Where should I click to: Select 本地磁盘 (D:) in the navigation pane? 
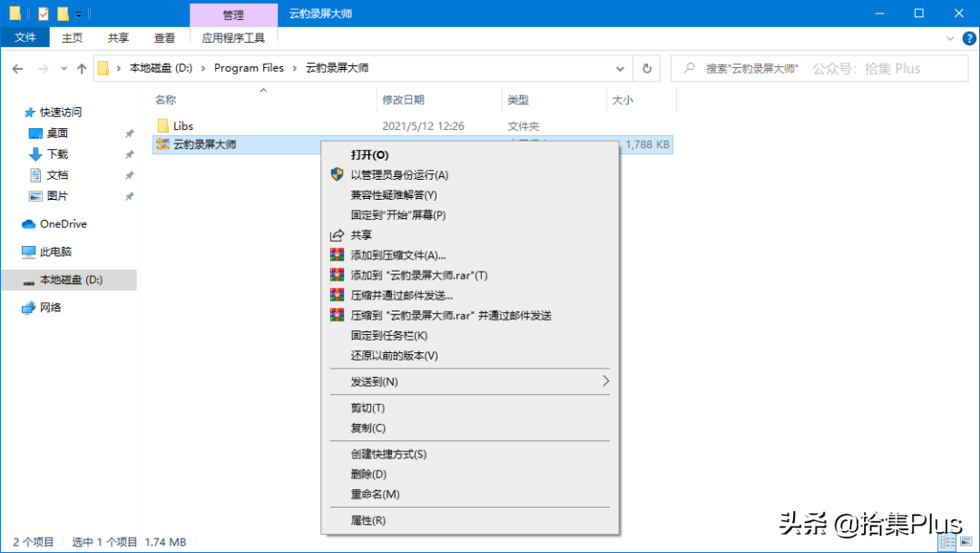69,280
